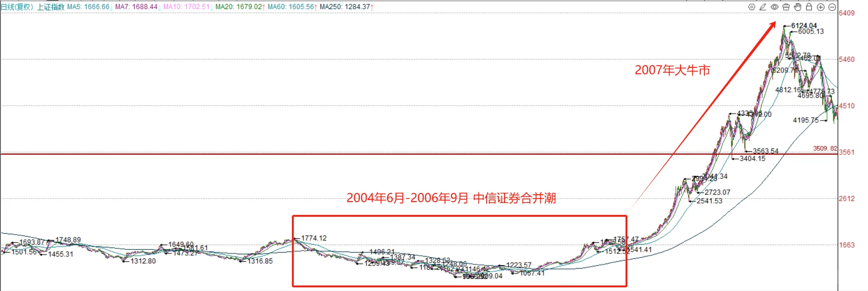Click the 1501.56 price label
This screenshot has height=291, width=868.
[x=24, y=252]
